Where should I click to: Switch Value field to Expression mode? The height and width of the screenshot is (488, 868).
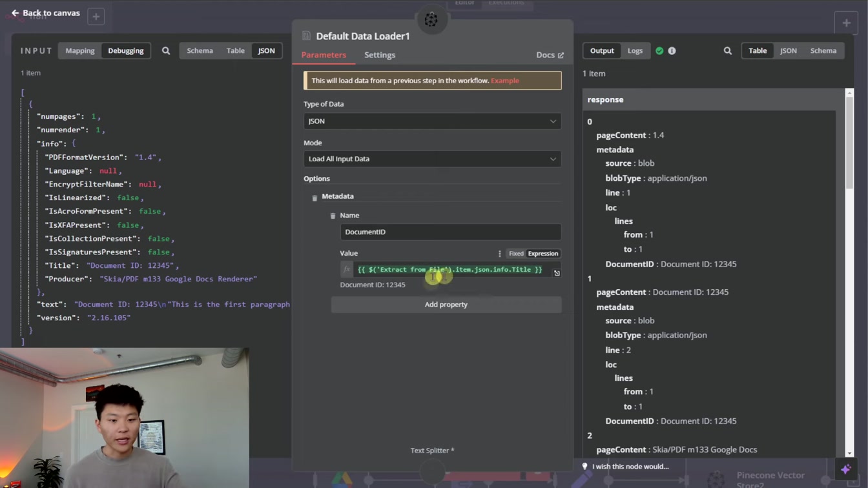[542, 254]
